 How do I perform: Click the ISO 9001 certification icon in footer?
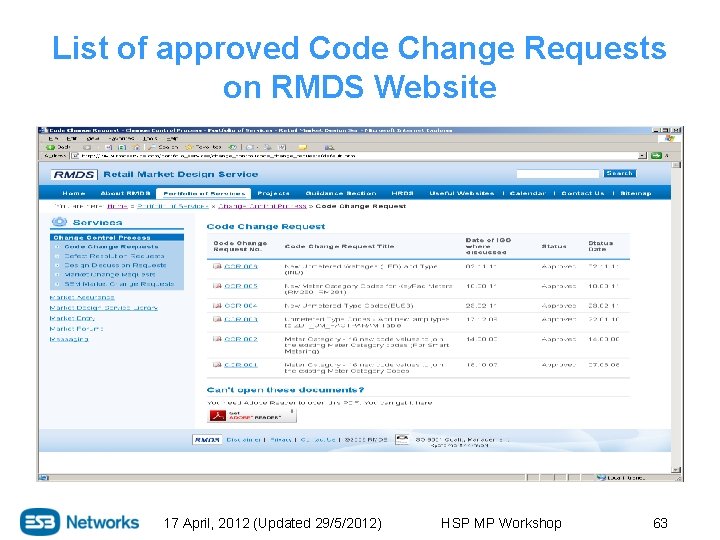402,439
